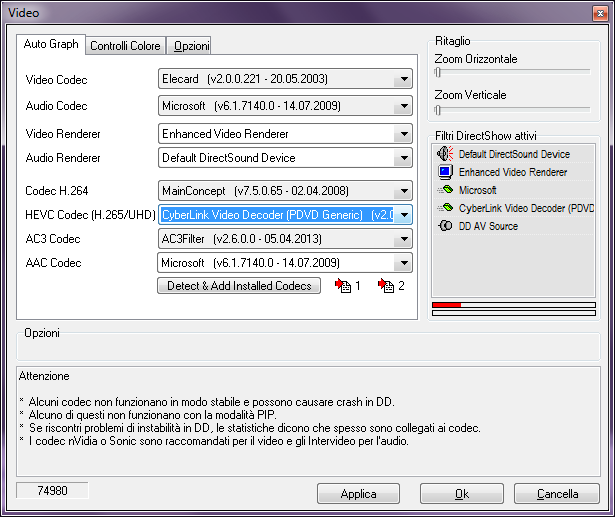
Task: Select 'Enhanced Video Renderer' in active filters list
Action: pos(514,172)
